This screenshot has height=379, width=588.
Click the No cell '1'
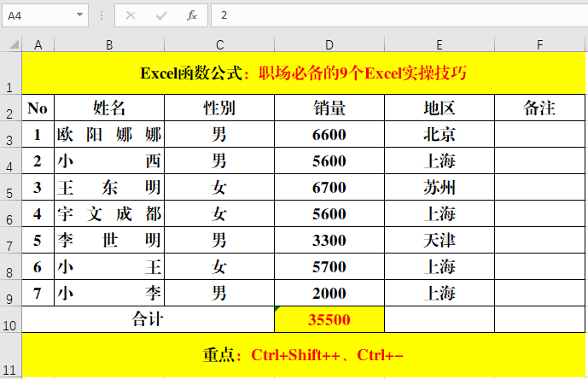coord(38,134)
